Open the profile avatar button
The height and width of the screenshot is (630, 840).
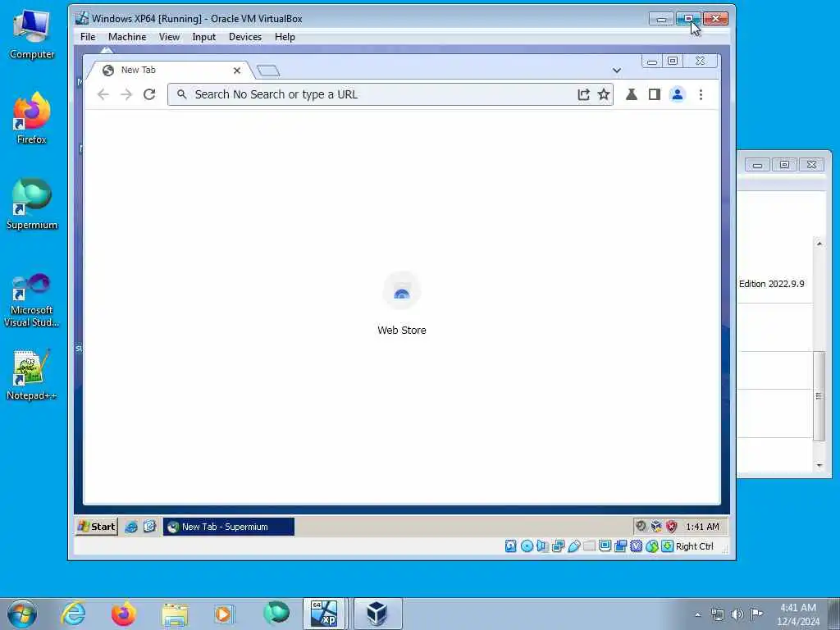tap(677, 95)
